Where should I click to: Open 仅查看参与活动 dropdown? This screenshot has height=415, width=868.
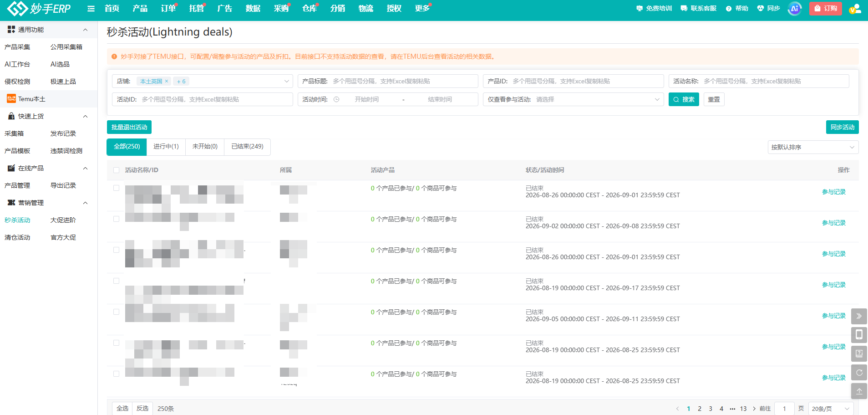pos(573,99)
